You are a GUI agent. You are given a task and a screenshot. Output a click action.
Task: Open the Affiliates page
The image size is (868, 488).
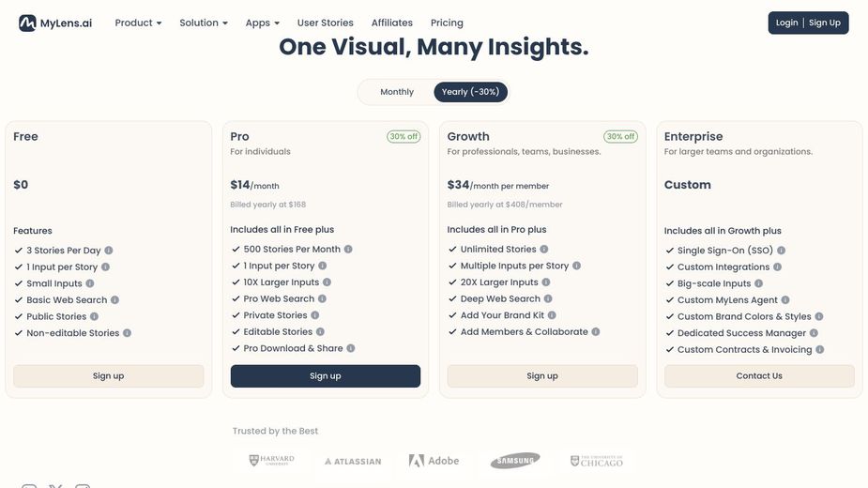click(392, 23)
